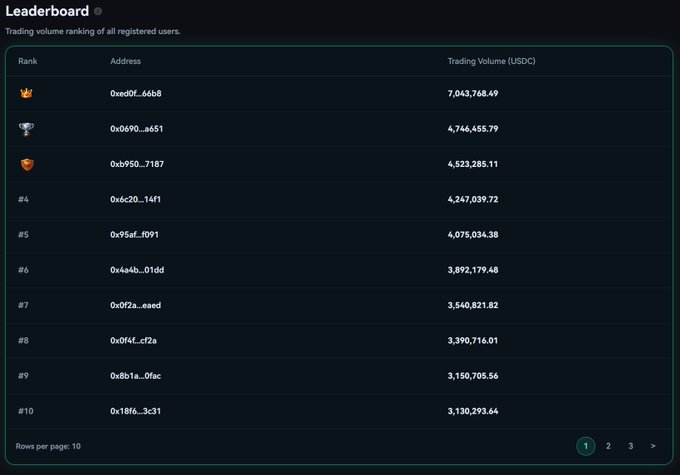Click volume value 3,390,716.01
680x475 pixels.
(x=473, y=341)
